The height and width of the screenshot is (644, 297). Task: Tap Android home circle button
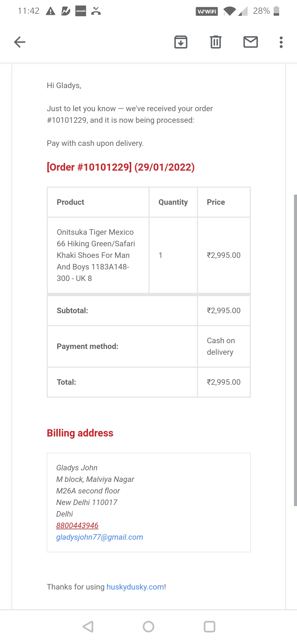pos(148,627)
